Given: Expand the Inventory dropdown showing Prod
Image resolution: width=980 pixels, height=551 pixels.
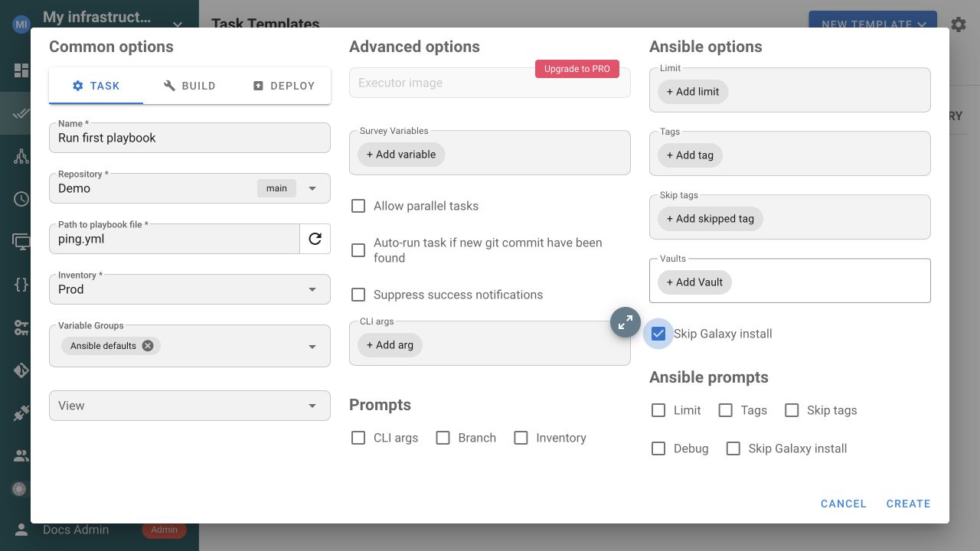Looking at the screenshot, I should coord(190,289).
